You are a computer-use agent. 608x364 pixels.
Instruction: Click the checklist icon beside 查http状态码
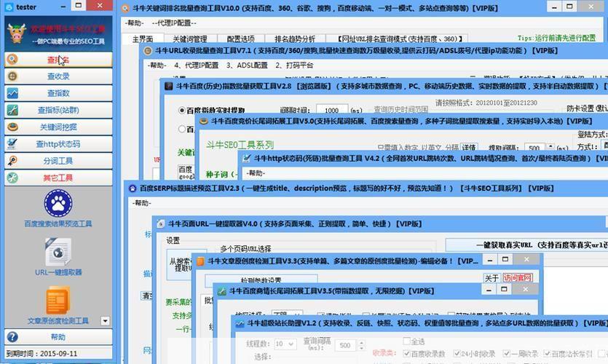(x=12, y=144)
